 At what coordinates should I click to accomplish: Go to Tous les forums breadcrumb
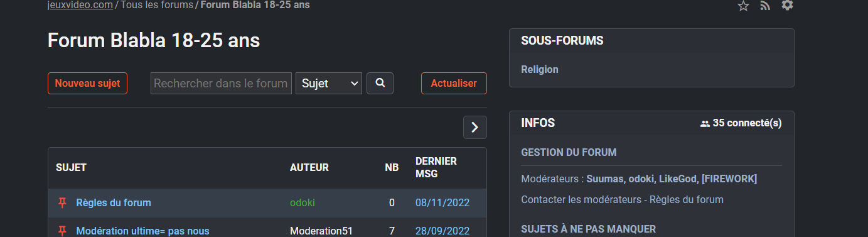(x=157, y=5)
